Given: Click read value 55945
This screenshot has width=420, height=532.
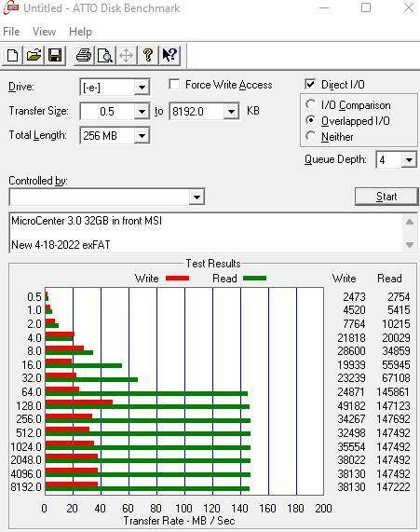Looking at the screenshot, I should tap(396, 365).
